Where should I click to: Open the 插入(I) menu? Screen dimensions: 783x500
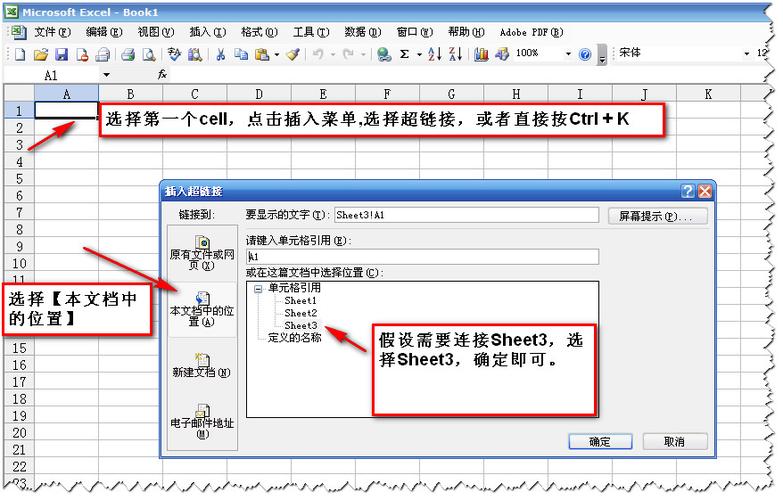208,32
